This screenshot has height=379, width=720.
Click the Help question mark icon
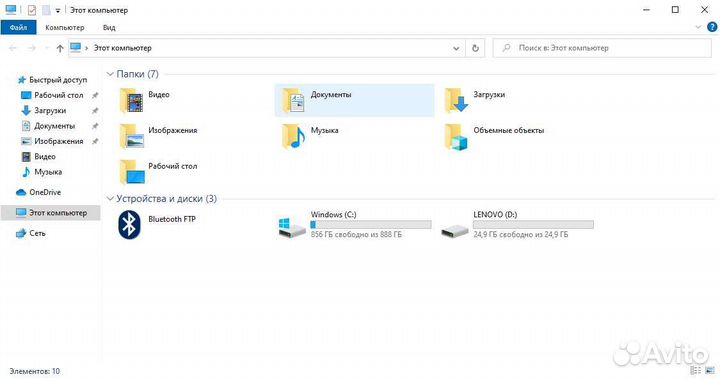712,27
